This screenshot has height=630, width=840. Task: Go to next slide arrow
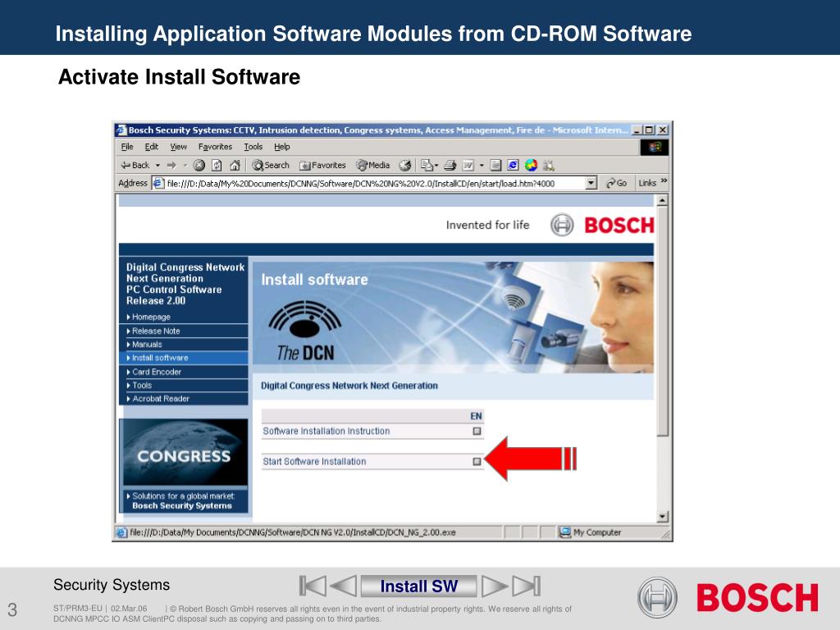[495, 586]
